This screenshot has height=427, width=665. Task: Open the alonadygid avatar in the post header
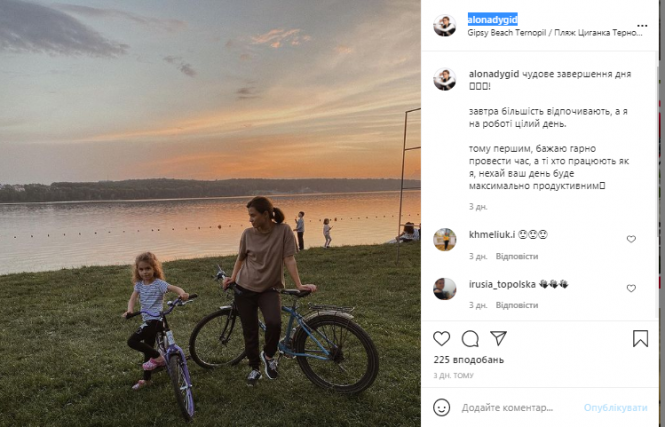445,24
